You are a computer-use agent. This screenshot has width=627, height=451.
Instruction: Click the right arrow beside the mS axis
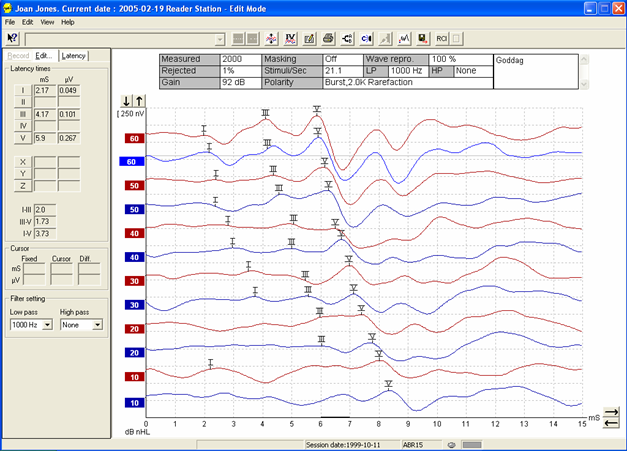pos(611,411)
